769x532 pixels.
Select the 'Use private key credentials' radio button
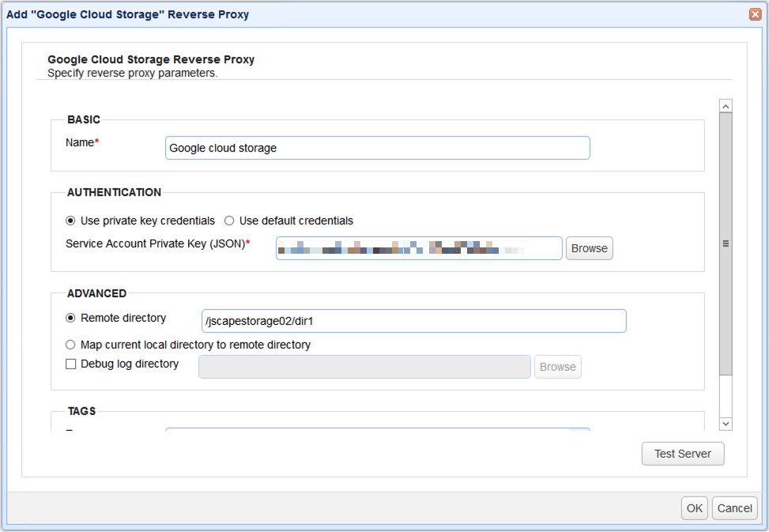(x=70, y=221)
